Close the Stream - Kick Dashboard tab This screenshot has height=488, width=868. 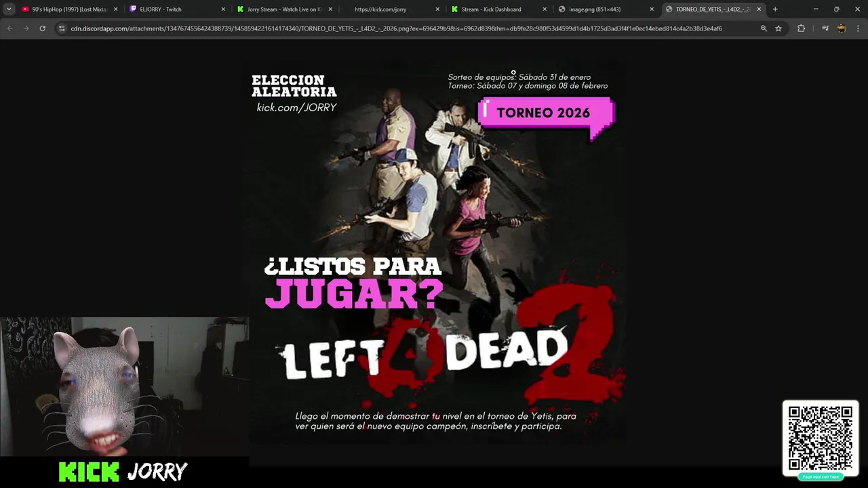pyautogui.click(x=545, y=9)
